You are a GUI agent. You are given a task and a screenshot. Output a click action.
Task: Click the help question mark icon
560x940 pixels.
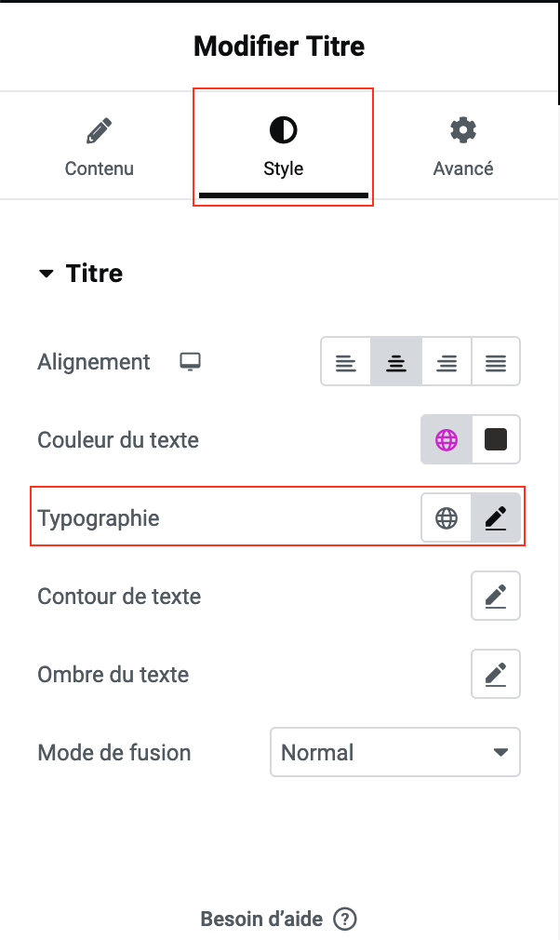coord(345,920)
